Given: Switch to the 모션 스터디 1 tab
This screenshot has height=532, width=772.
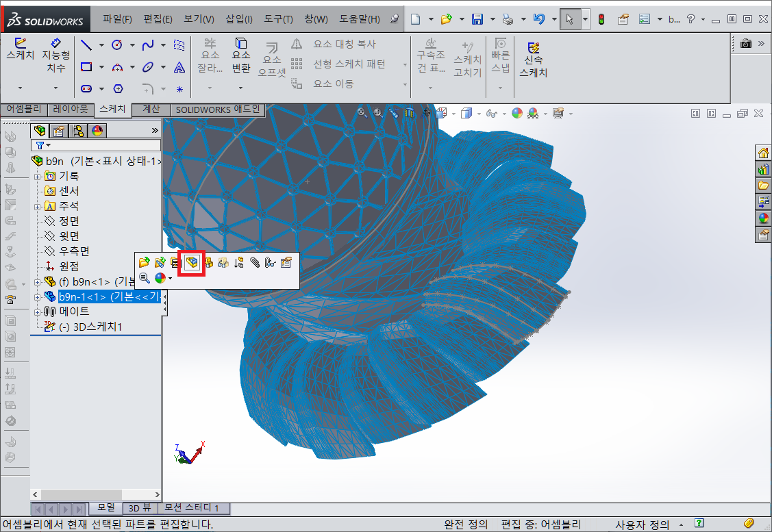Looking at the screenshot, I should (192, 508).
